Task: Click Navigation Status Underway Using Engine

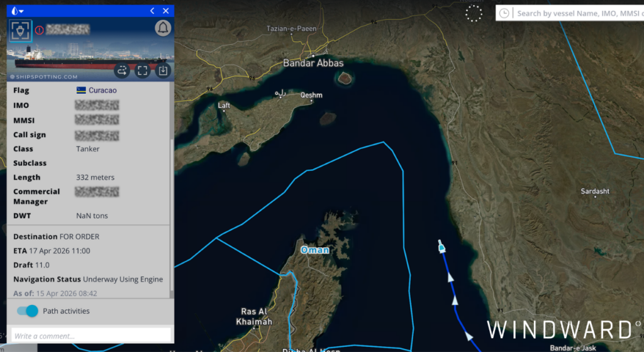Action: 88,279
